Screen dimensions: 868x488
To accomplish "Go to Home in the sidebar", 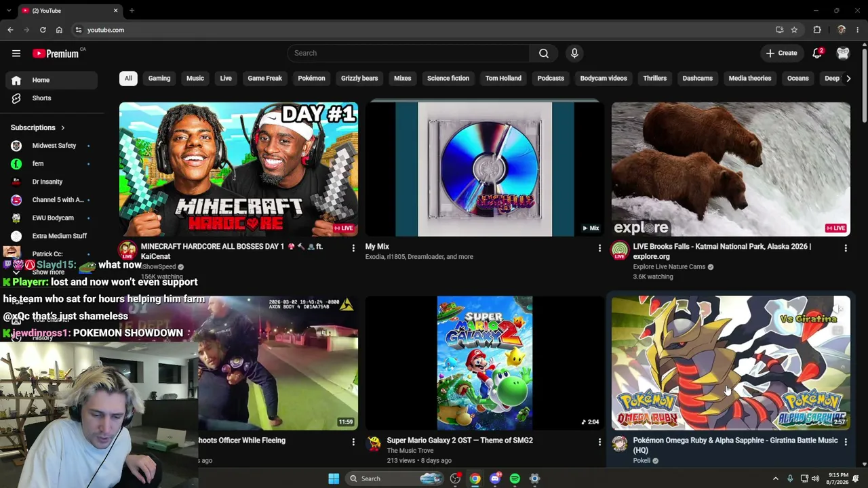I will pos(52,80).
